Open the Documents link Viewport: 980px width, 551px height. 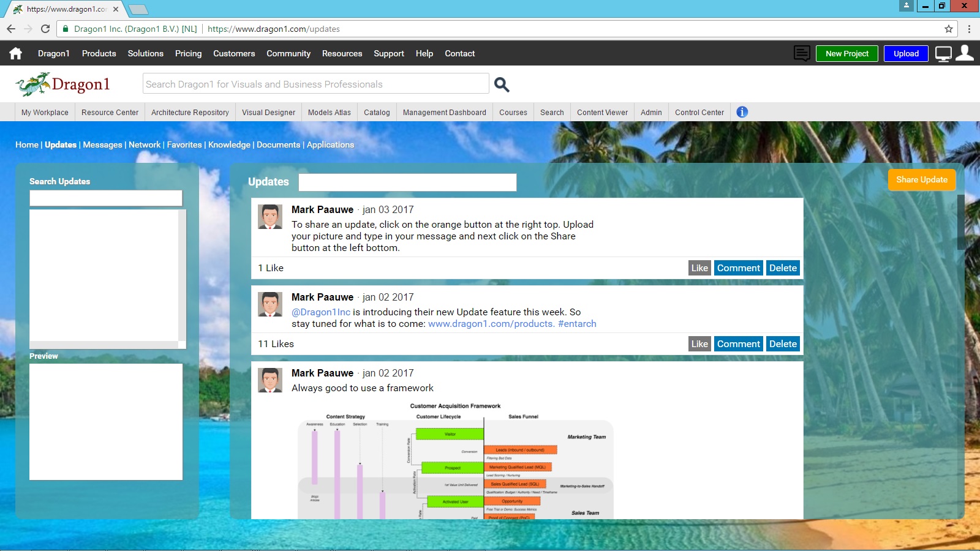coord(278,144)
